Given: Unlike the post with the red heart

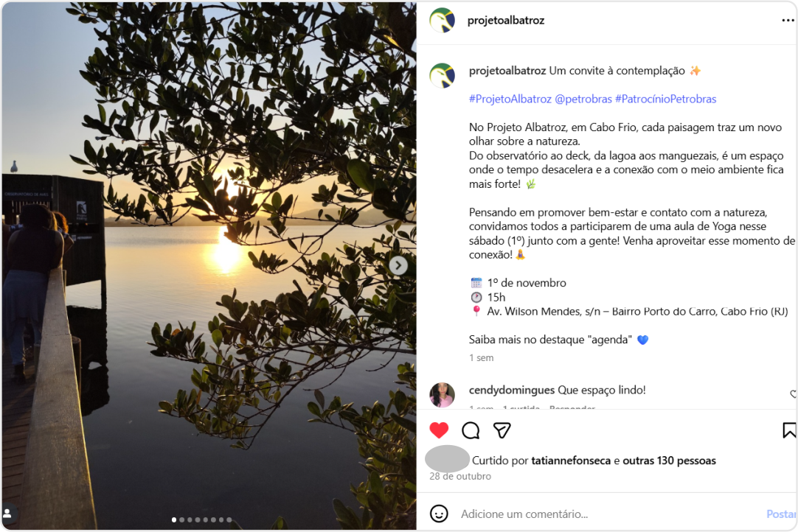Looking at the screenshot, I should pos(439,430).
